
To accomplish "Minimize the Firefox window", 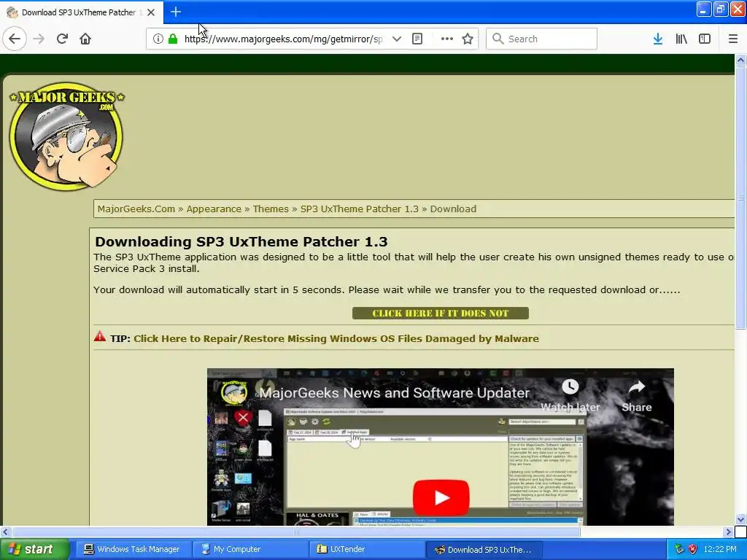I will coord(704,9).
